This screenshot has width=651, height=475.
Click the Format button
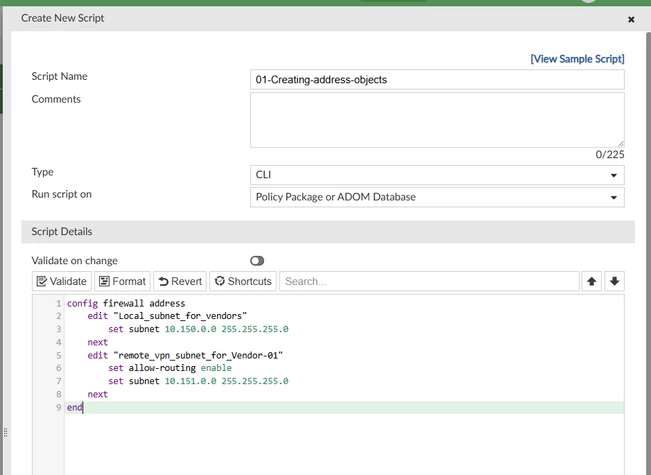(122, 282)
